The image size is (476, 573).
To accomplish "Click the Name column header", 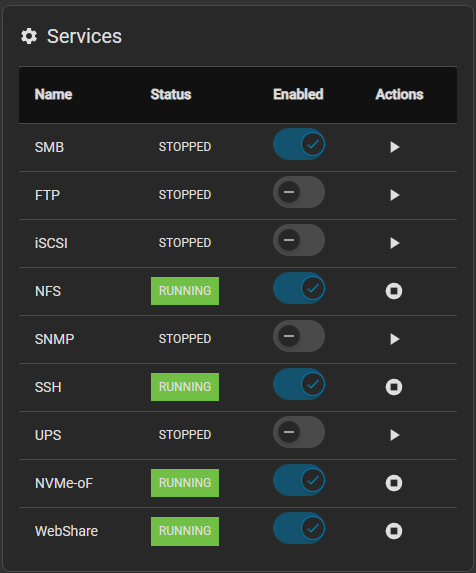I will 53,94.
